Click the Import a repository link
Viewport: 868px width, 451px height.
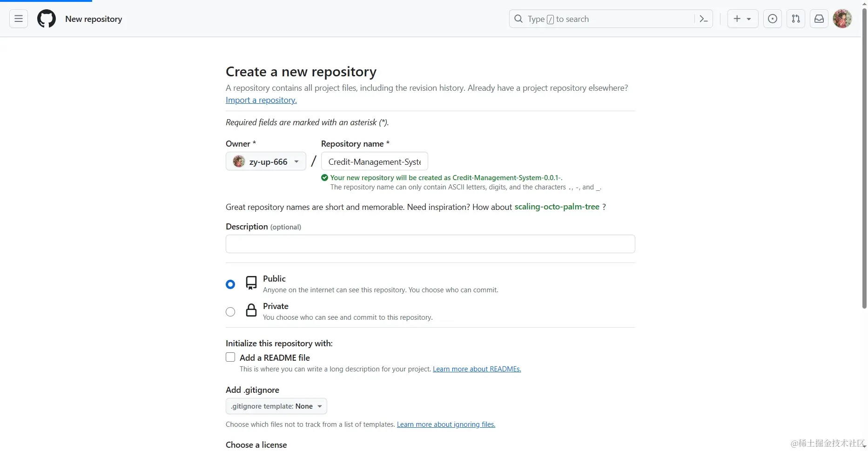point(261,100)
